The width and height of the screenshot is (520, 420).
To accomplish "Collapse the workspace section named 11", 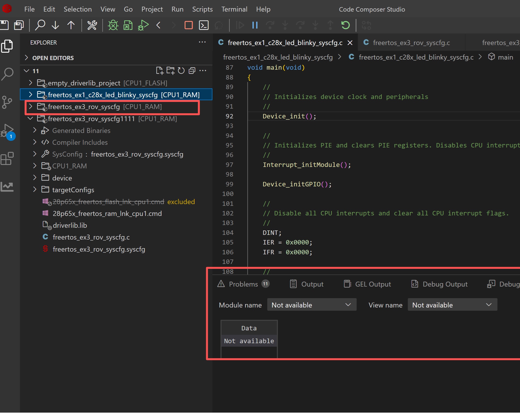I will click(27, 71).
